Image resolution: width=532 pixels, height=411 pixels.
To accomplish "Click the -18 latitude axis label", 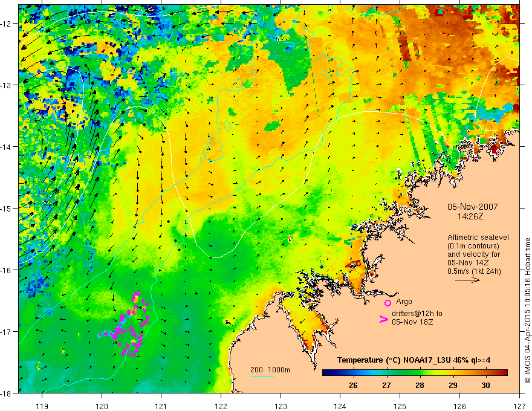I will 6,393.
